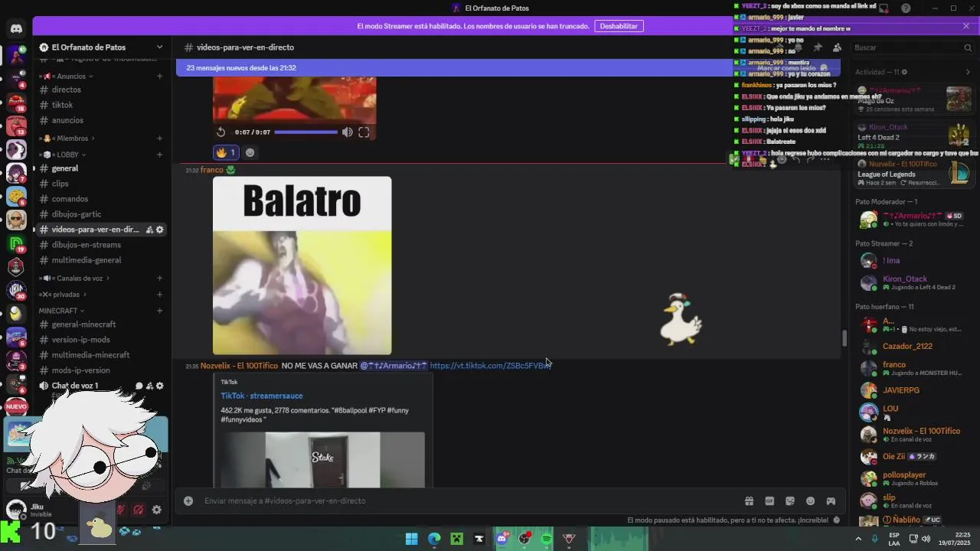Toggle the member list icon in header
980x551 pixels.
pyautogui.click(x=837, y=47)
